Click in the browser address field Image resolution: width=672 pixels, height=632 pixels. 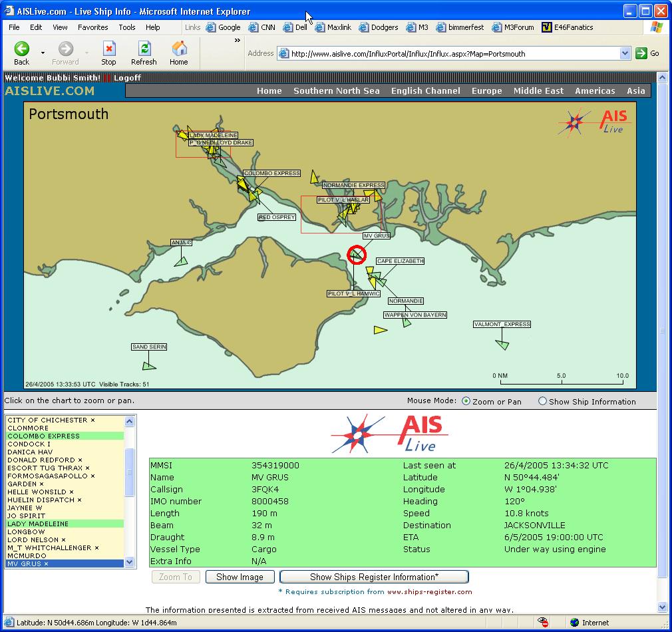click(454, 54)
